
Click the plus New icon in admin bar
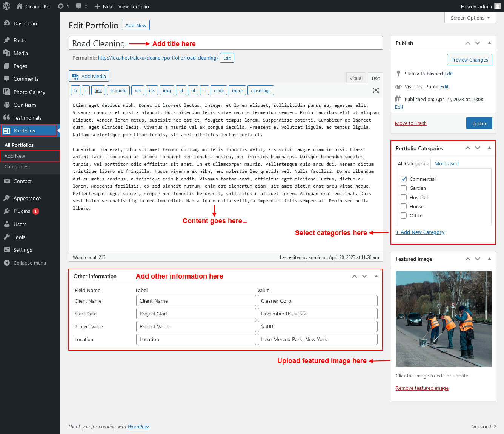coord(97,6)
